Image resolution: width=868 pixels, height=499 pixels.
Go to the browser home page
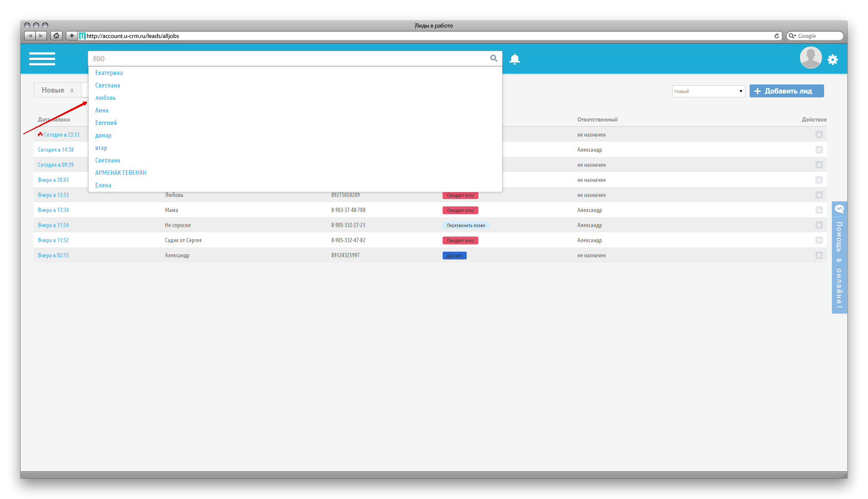[56, 36]
